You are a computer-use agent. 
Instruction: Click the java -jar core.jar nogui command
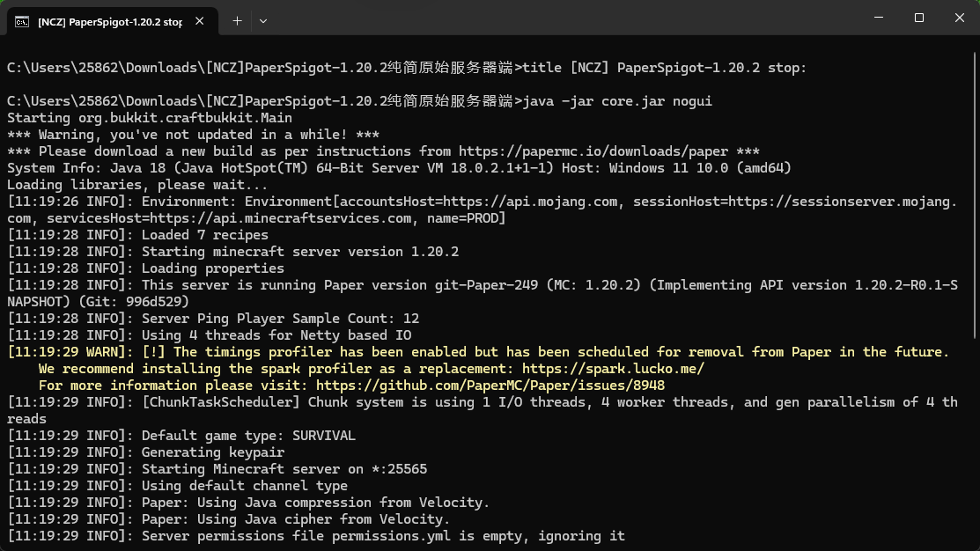point(617,101)
